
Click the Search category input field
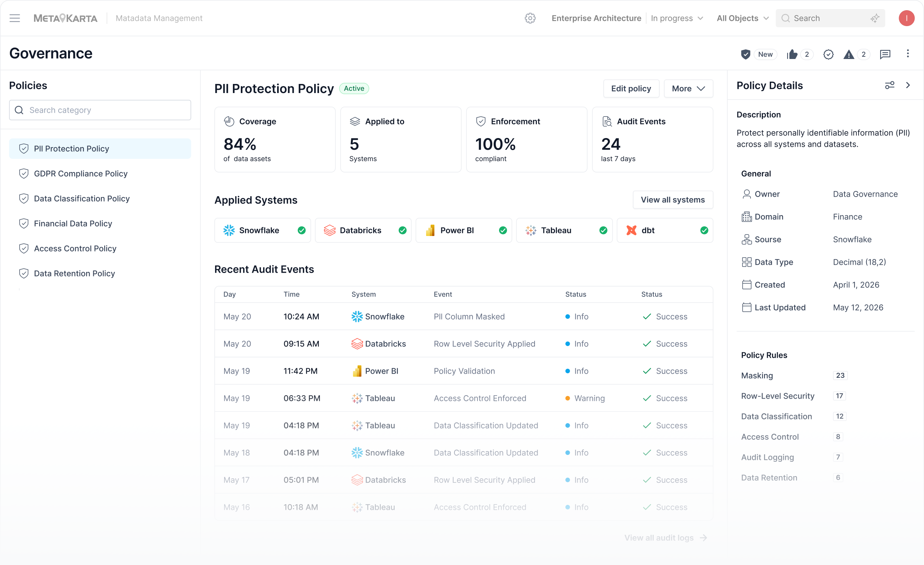click(100, 110)
